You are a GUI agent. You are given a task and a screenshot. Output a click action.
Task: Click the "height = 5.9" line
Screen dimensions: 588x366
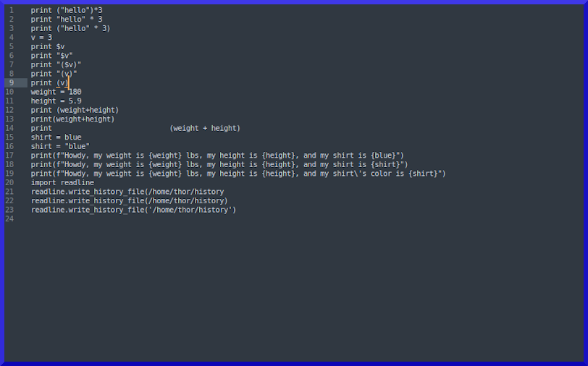coord(56,101)
